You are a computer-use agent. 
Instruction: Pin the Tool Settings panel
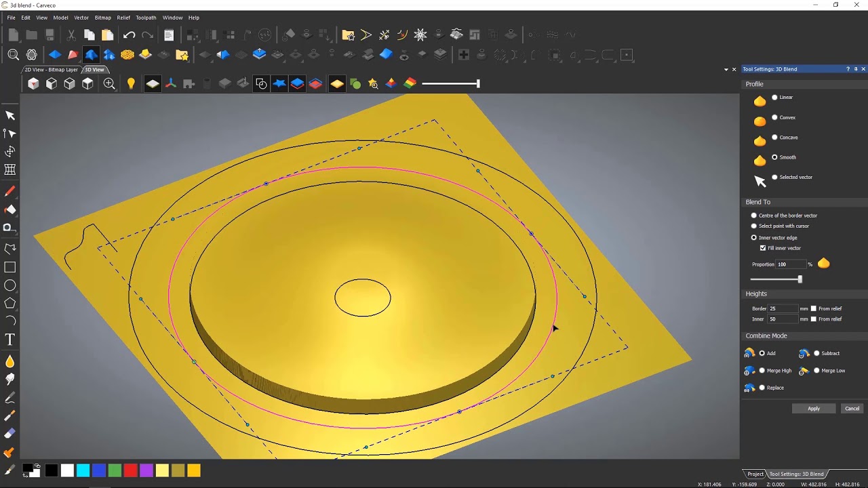point(856,69)
